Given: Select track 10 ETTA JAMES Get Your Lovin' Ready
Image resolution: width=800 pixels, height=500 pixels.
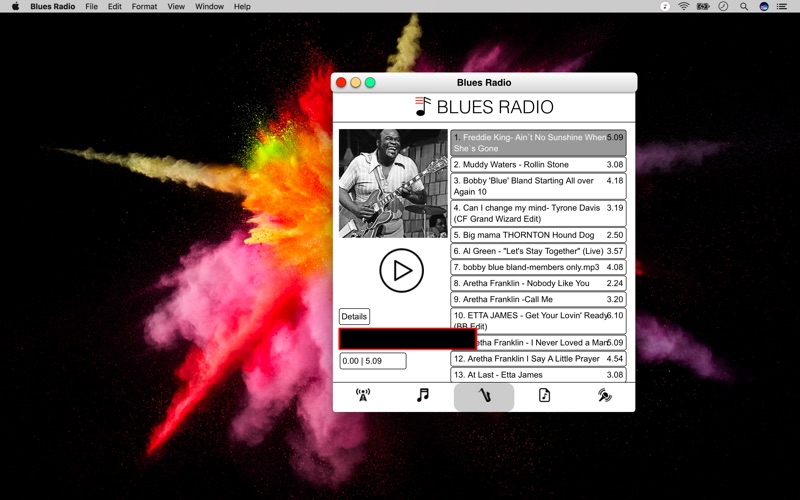Looking at the screenshot, I should point(538,321).
